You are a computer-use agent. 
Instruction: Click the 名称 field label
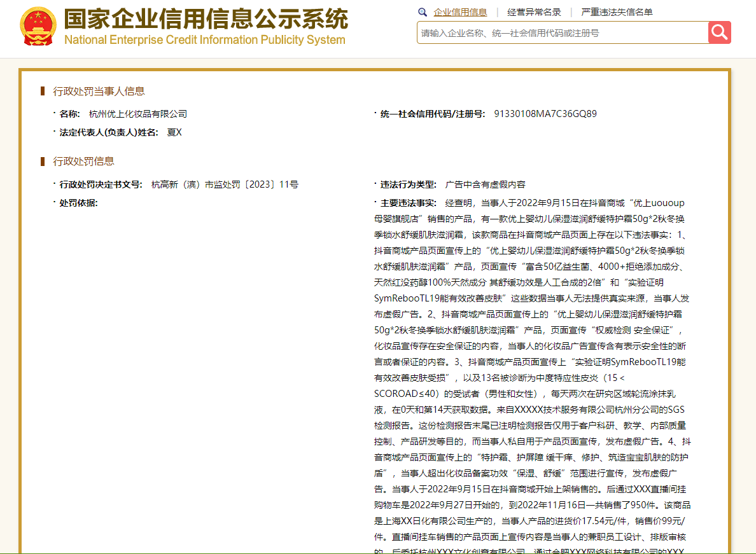(69, 114)
